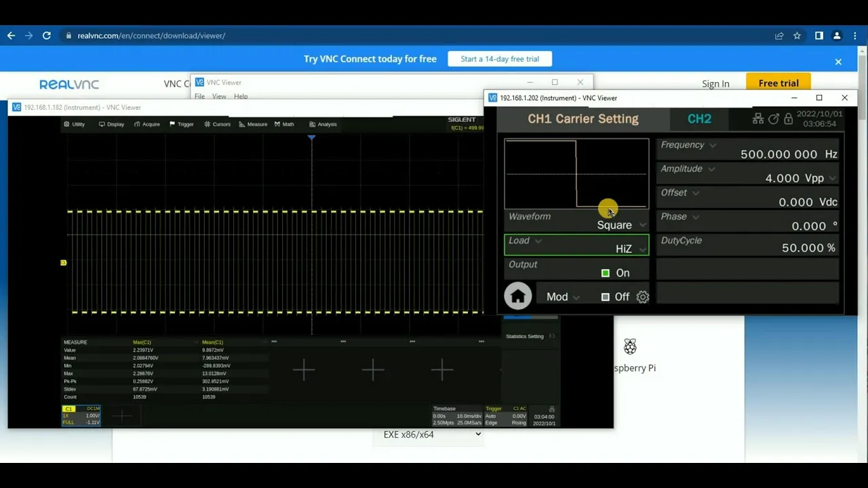Viewport: 868px width, 488px height.
Task: Open Statistics Setting in the oscilloscope
Action: (530, 336)
